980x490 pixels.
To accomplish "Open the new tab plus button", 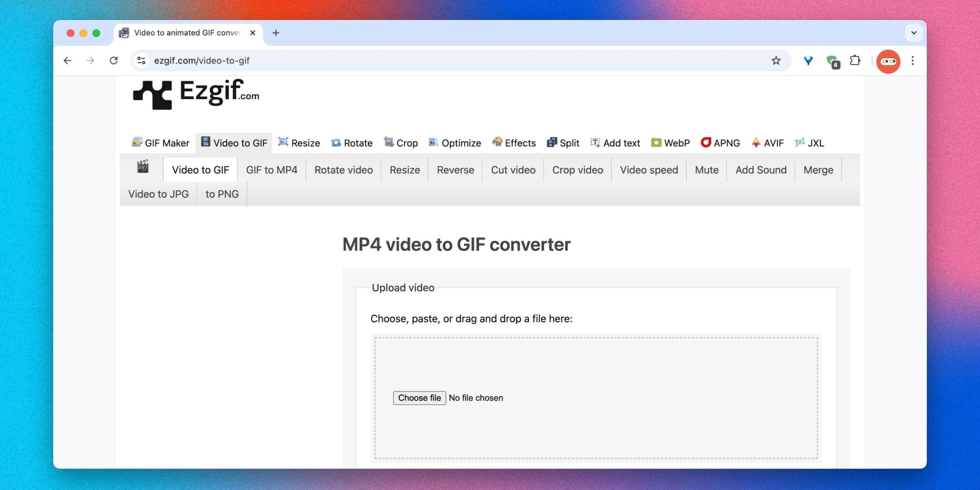I will tap(276, 33).
